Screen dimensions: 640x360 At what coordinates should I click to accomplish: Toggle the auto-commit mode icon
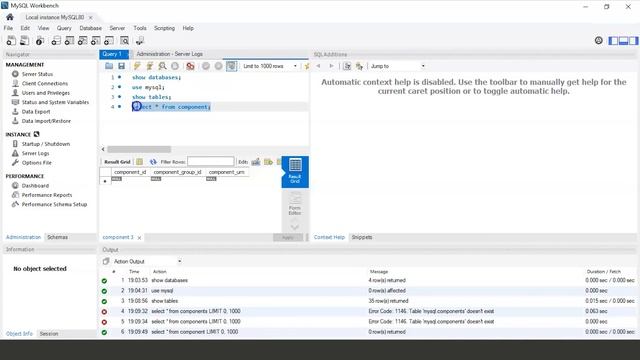(x=231, y=66)
